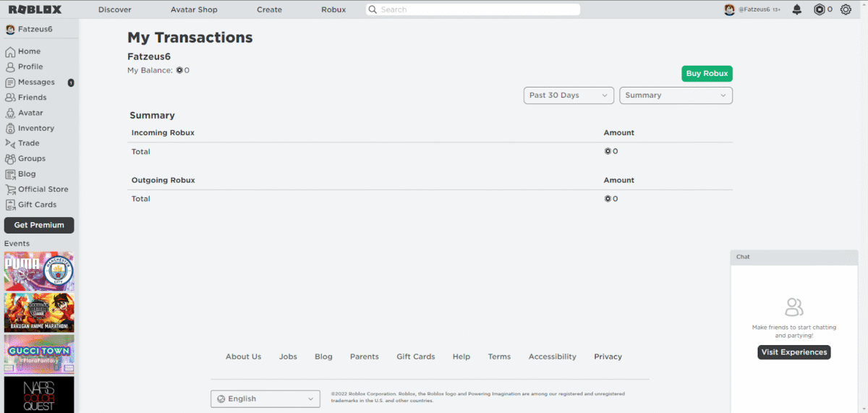The width and height of the screenshot is (868, 413).
Task: Click the Robux icon in top bar
Action: 820,9
